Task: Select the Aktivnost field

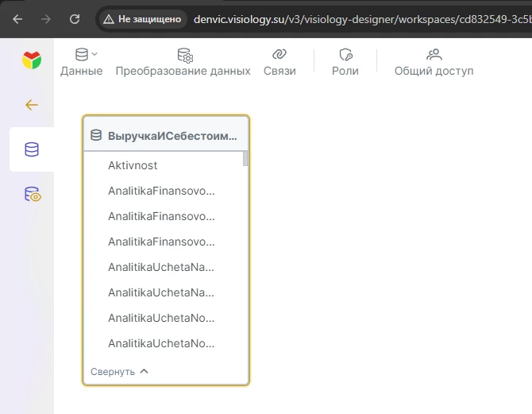Action: [x=133, y=165]
